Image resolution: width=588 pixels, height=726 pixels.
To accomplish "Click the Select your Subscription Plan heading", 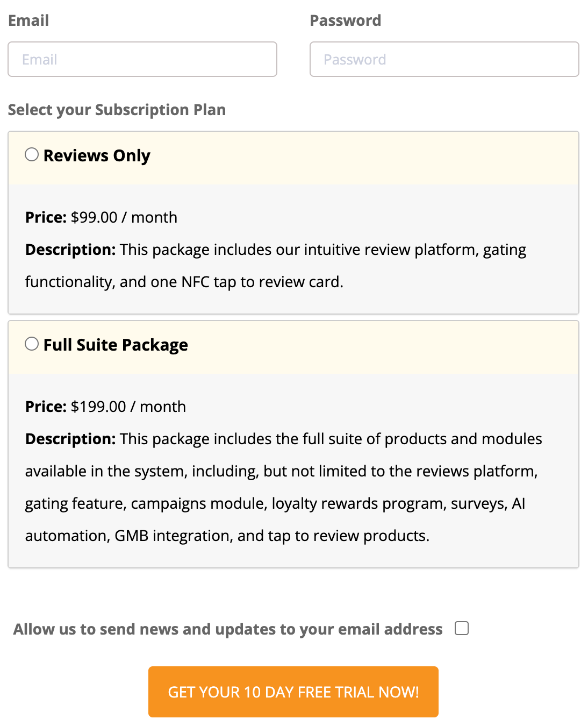I will (117, 109).
